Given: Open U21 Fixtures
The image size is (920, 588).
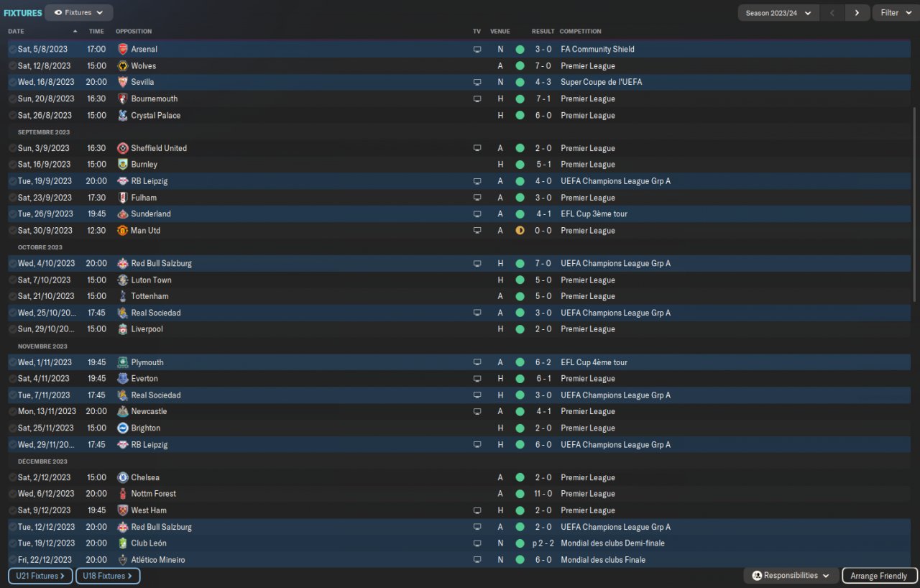Looking at the screenshot, I should (x=40, y=576).
